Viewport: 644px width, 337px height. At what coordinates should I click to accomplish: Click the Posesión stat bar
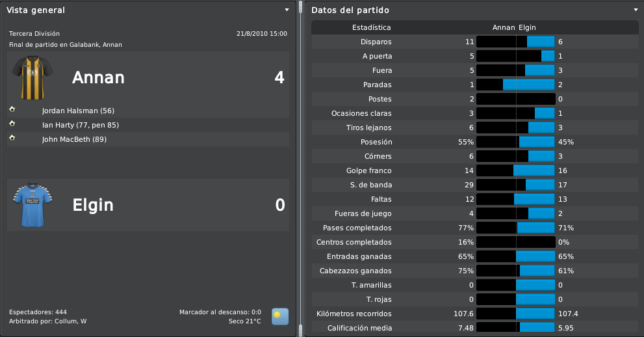coord(515,142)
